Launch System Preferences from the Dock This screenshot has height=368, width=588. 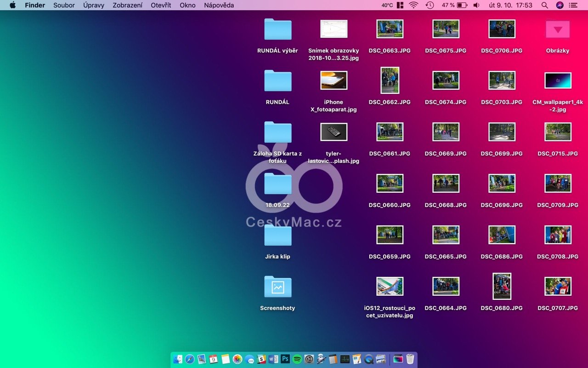click(309, 359)
